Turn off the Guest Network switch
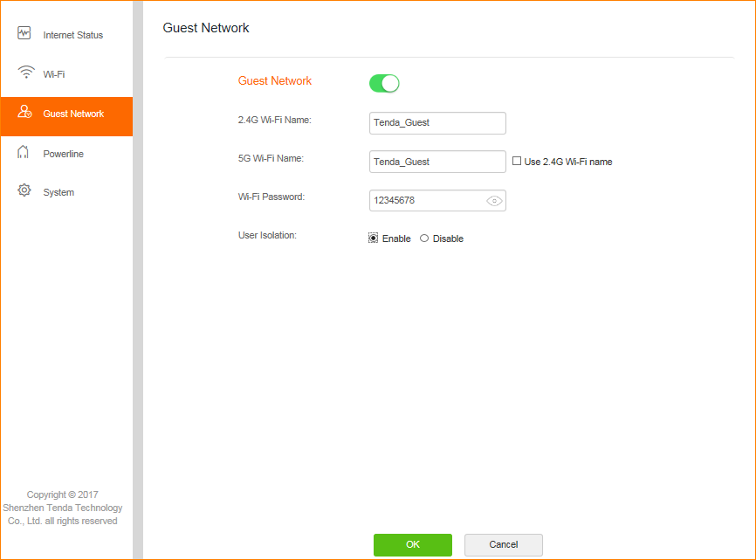Screen dimensions: 756x560 [384, 83]
